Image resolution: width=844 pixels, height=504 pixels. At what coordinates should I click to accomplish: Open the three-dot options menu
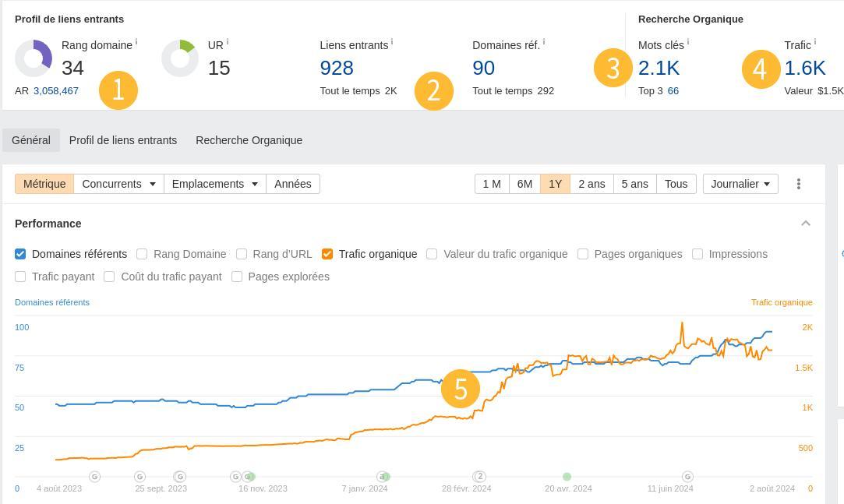799,184
